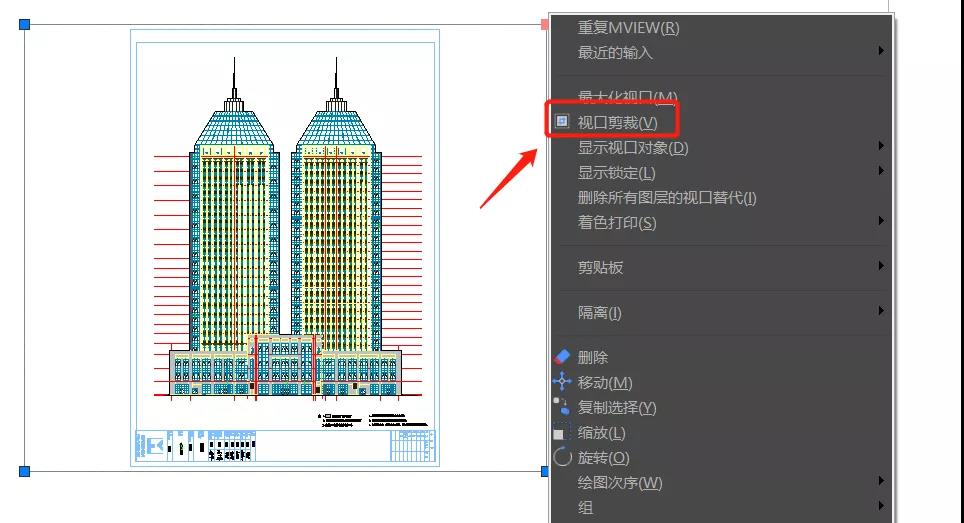This screenshot has width=964, height=523.
Task: Open the 剪贴板 submenu
Action: [x=880, y=266]
